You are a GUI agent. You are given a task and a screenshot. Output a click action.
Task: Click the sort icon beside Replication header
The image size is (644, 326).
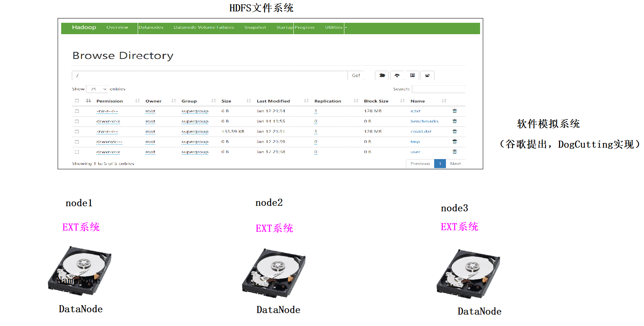point(356,101)
